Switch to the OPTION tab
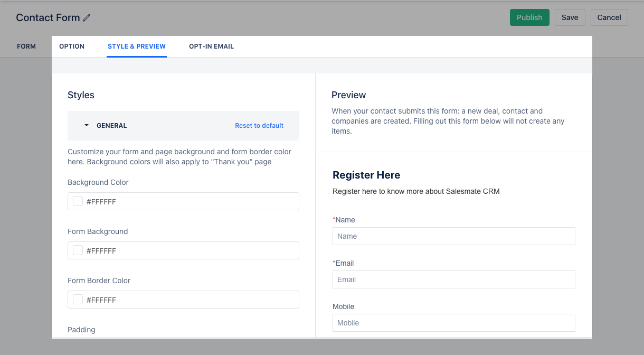The height and width of the screenshot is (355, 644). click(72, 46)
